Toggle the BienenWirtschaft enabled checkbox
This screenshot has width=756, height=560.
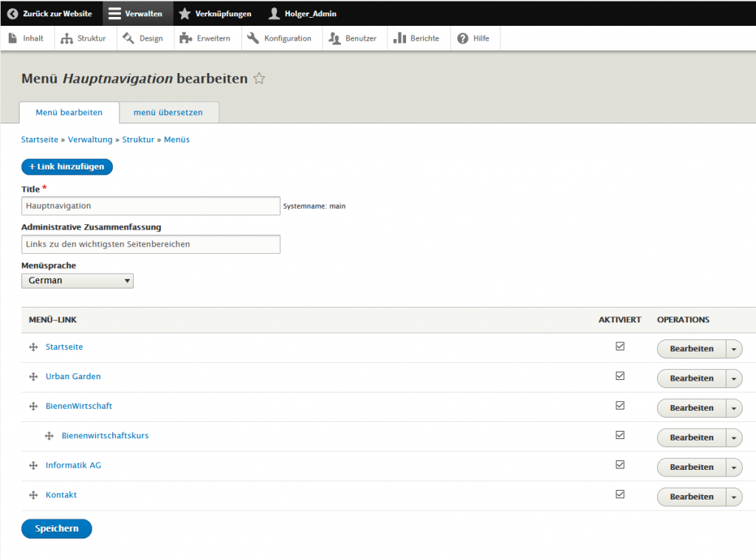point(620,405)
